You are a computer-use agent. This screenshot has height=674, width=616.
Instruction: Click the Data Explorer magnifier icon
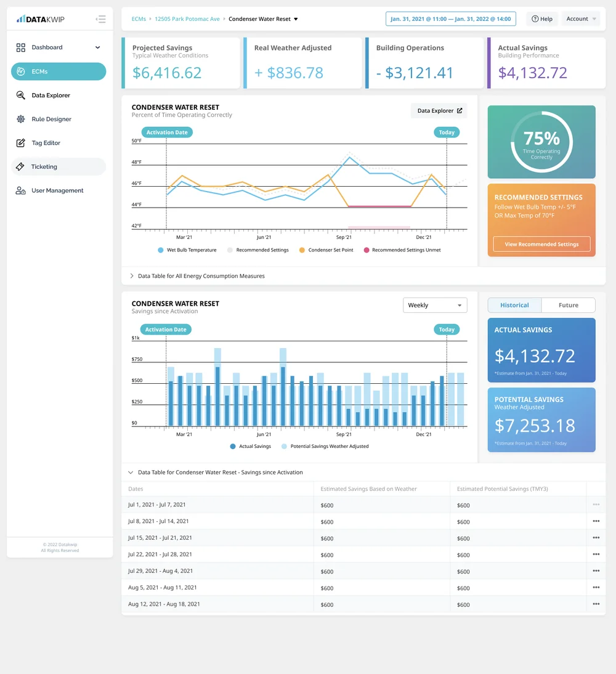click(x=20, y=95)
